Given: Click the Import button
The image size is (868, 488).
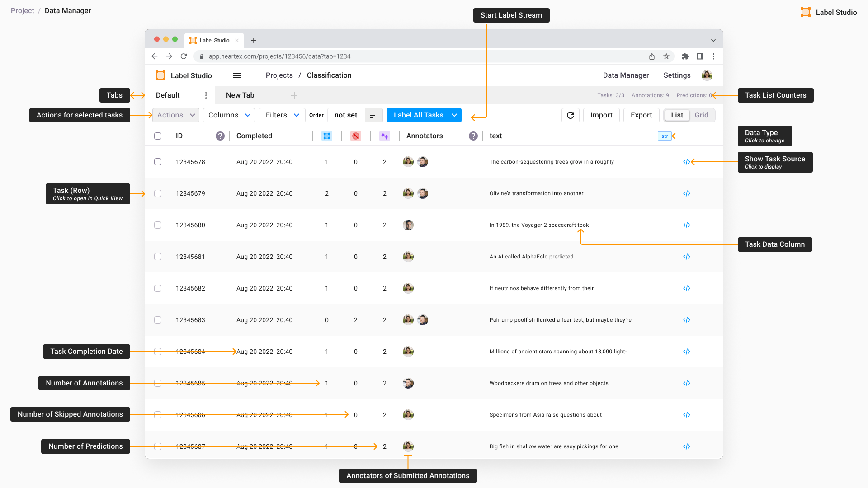Looking at the screenshot, I should tap(601, 115).
